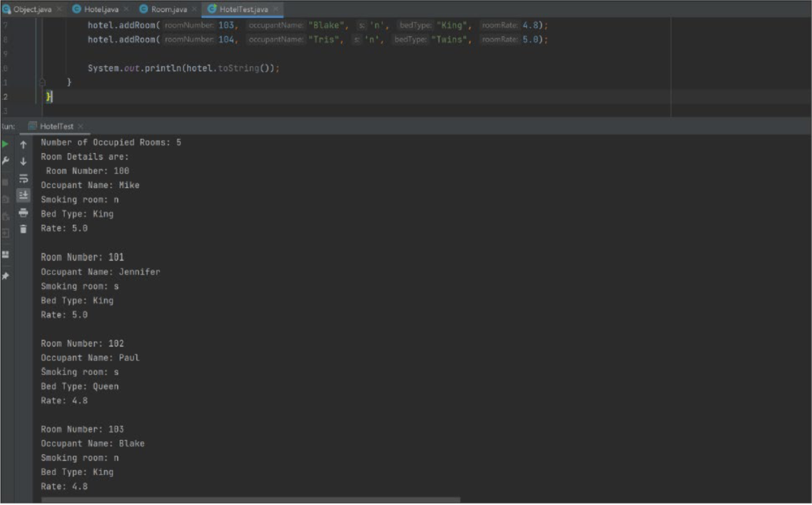Click the yellow highlighted closing brace
This screenshot has width=812, height=505.
point(48,96)
